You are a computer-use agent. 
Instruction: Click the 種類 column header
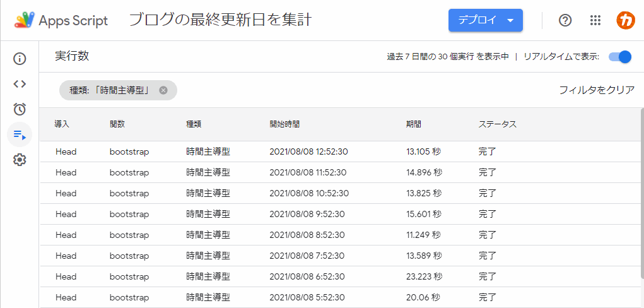(x=194, y=124)
